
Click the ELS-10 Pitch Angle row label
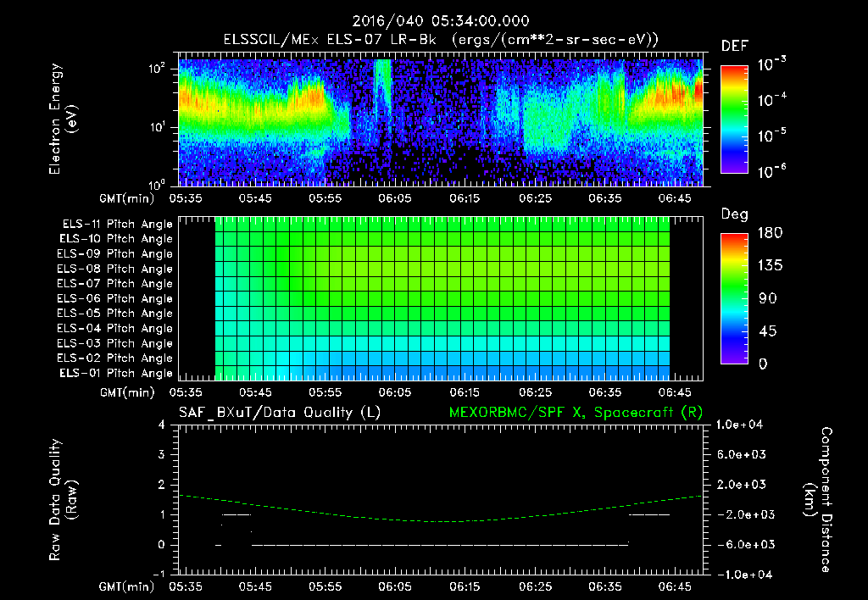click(x=115, y=239)
